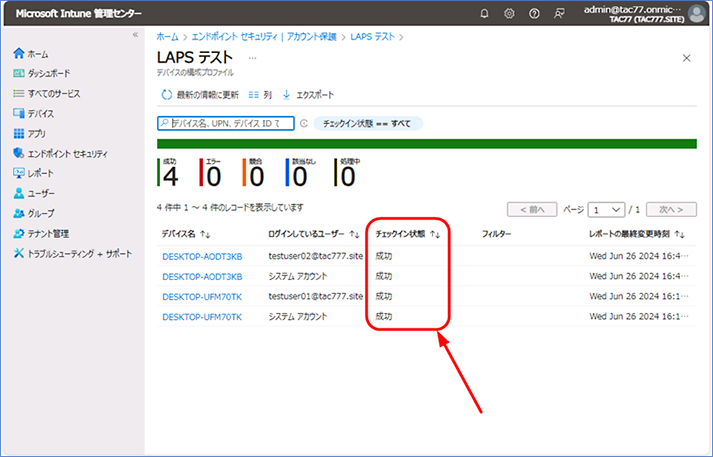Open デバイス in the sidebar
This screenshot has width=713, height=457.
(34, 114)
